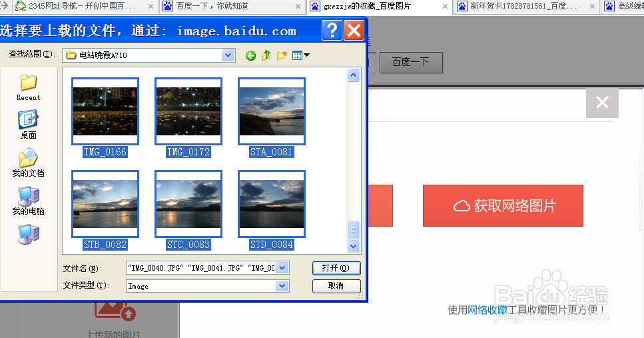Click the file list scroll up arrow
The image size is (644, 338).
[x=353, y=75]
